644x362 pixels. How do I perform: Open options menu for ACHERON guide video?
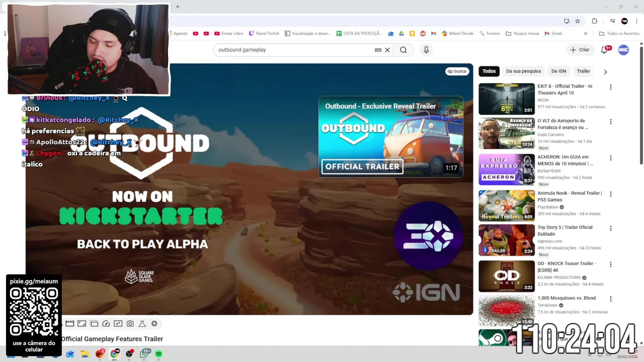pyautogui.click(x=611, y=158)
